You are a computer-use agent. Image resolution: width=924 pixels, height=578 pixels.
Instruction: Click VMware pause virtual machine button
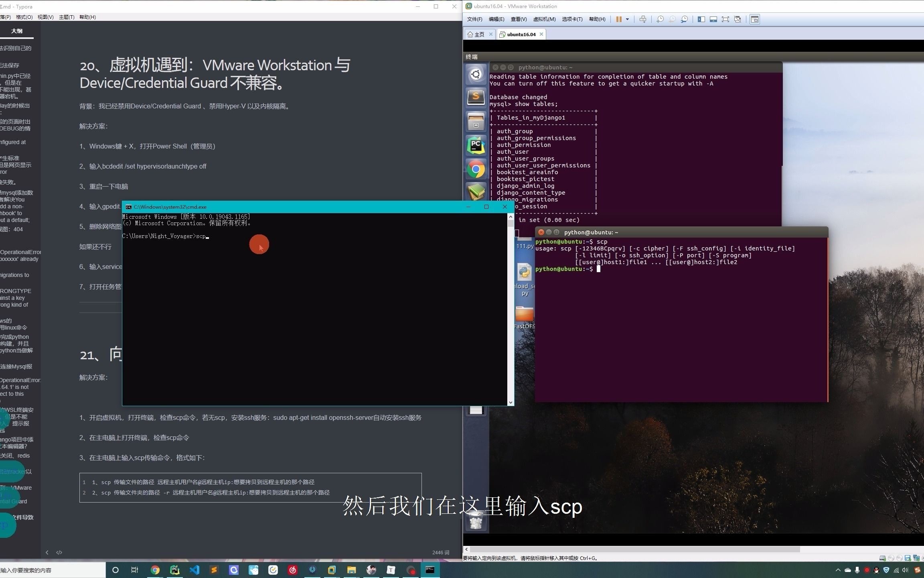pos(619,19)
